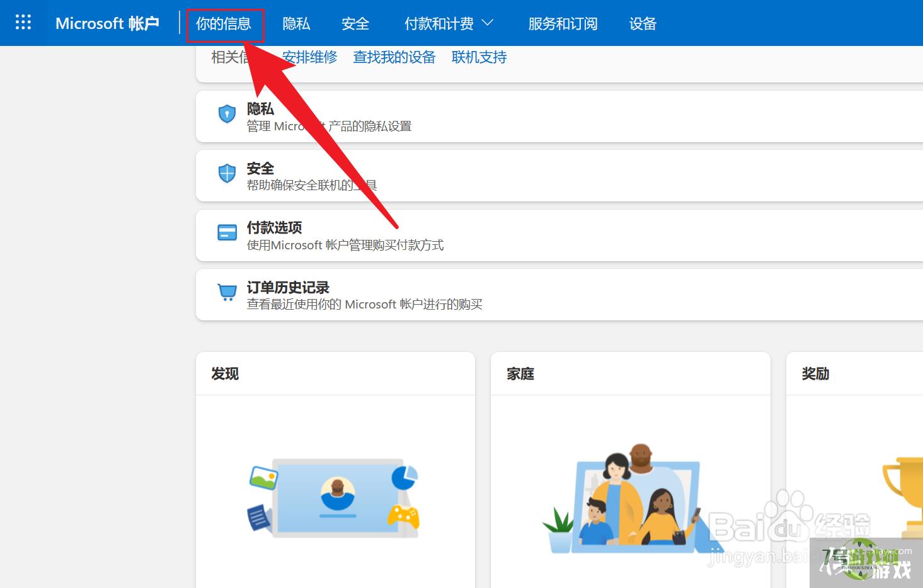The height and width of the screenshot is (588, 923).
Task: Click the security shield icon
Action: (x=227, y=173)
